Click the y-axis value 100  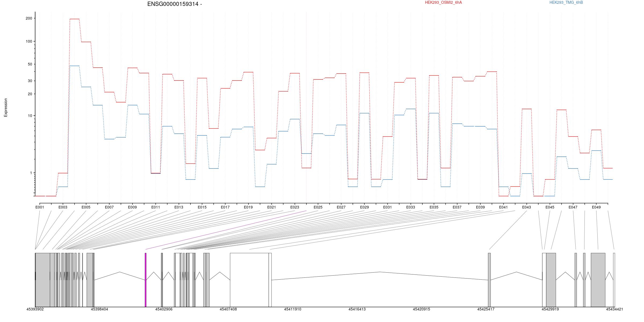[29, 41]
